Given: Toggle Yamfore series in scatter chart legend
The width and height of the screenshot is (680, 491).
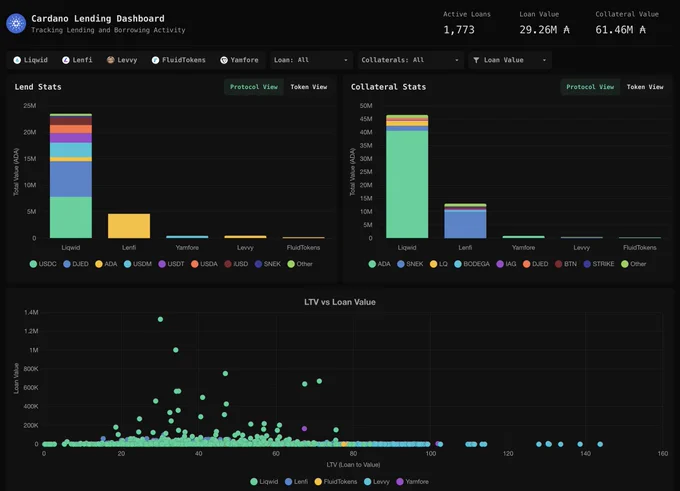Looking at the screenshot, I should point(412,481).
